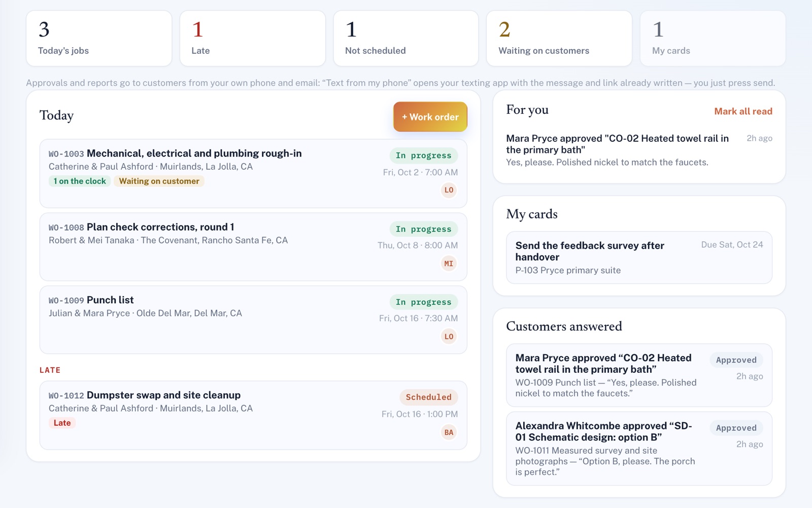Click the MI avatar on WO-1008

click(x=449, y=264)
